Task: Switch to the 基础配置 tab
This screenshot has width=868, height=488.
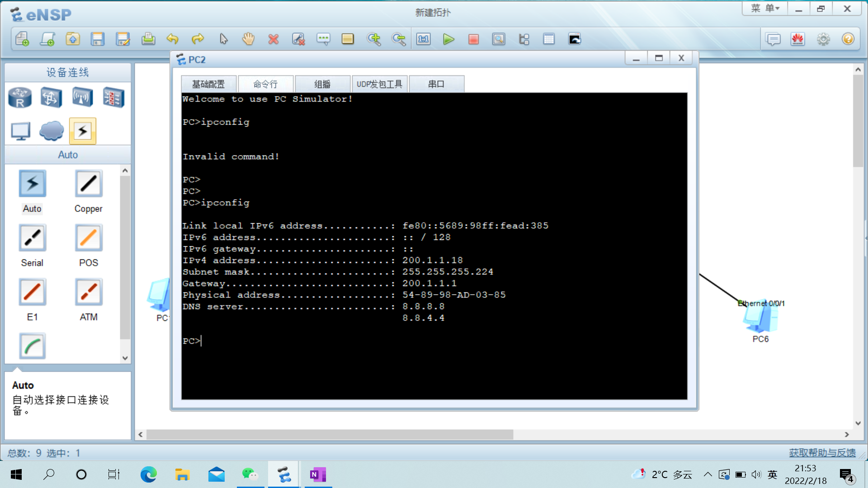Action: click(208, 84)
